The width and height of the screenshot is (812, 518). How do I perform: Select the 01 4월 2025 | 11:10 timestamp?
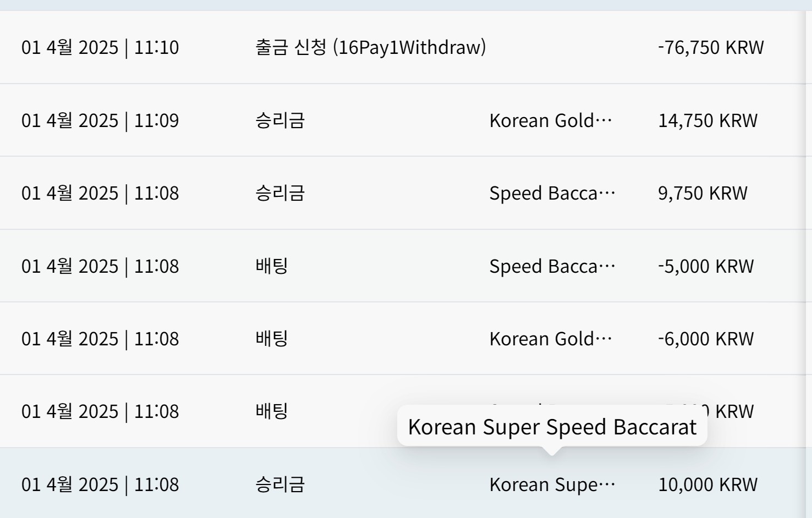coord(100,47)
